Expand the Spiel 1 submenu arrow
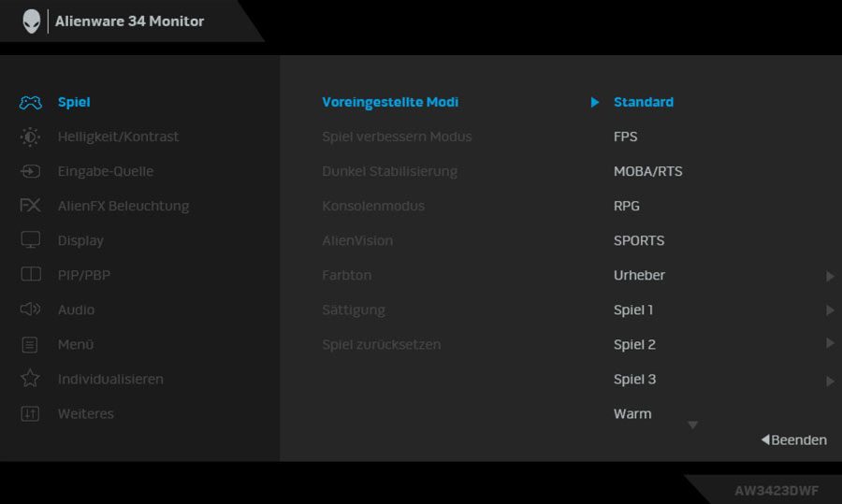 (x=830, y=310)
